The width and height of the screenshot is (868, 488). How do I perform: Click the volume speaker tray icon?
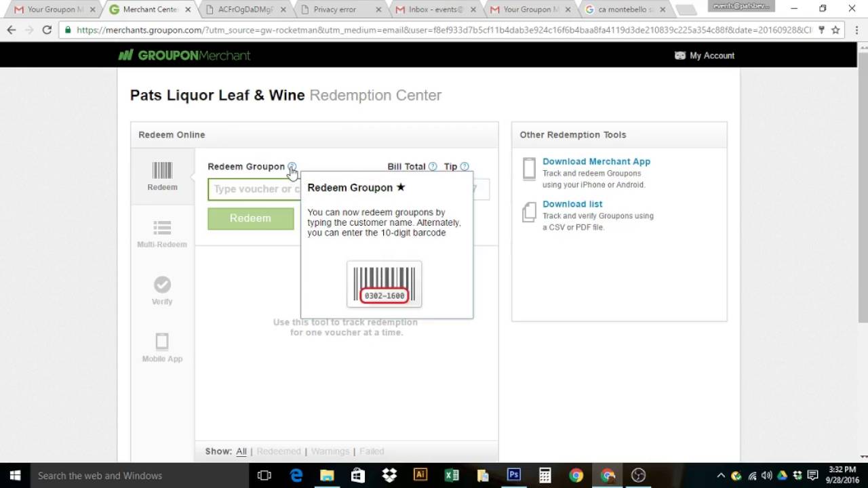767,476
